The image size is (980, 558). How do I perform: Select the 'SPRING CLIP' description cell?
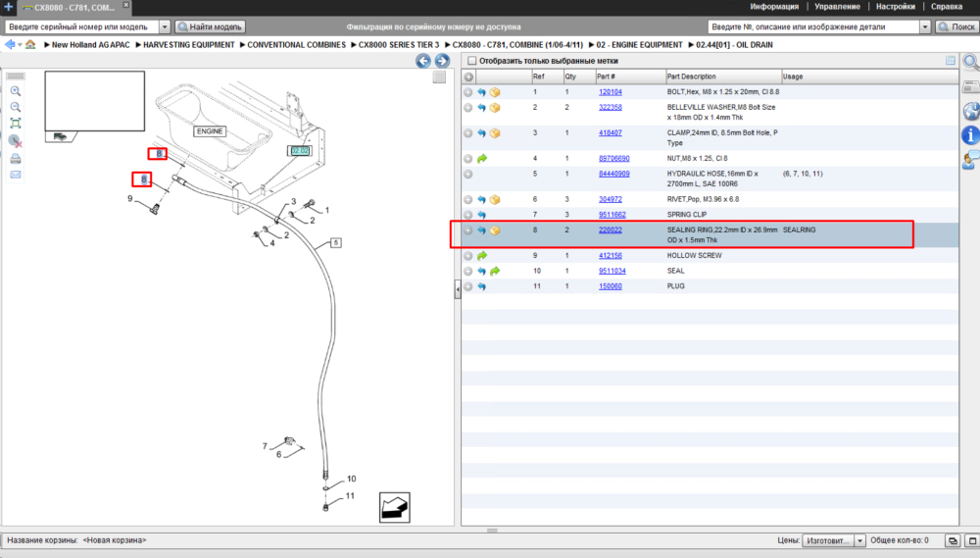pyautogui.click(x=686, y=215)
